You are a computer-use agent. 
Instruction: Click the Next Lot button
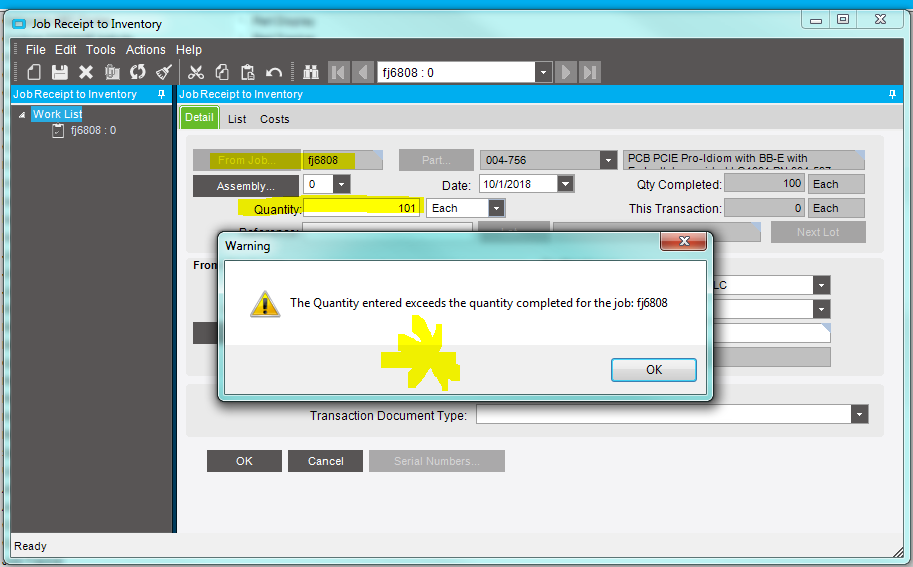tap(818, 232)
